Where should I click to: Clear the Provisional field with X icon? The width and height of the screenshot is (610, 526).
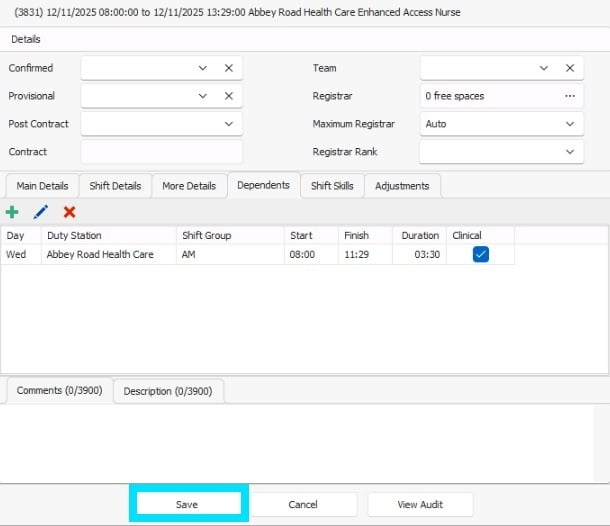228,96
